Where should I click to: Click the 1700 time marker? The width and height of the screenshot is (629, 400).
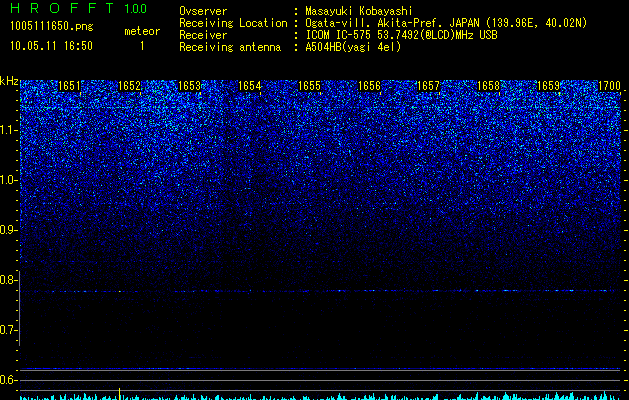[x=609, y=86]
